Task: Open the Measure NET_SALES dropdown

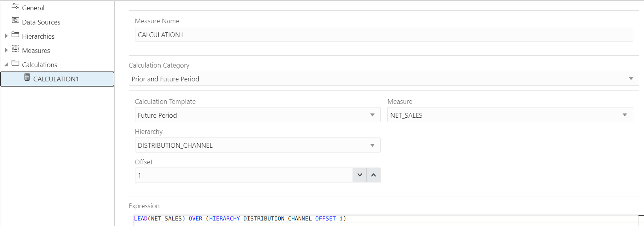Action: point(510,115)
